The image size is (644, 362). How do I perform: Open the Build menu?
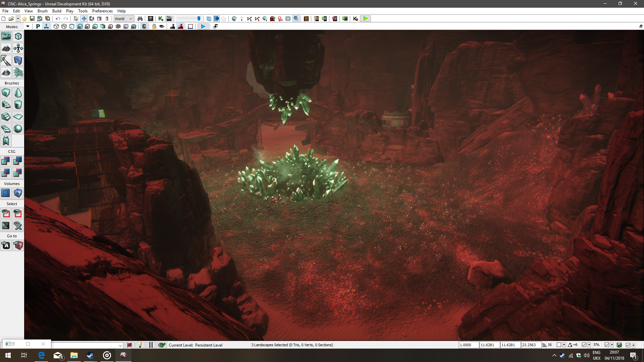coord(57,11)
